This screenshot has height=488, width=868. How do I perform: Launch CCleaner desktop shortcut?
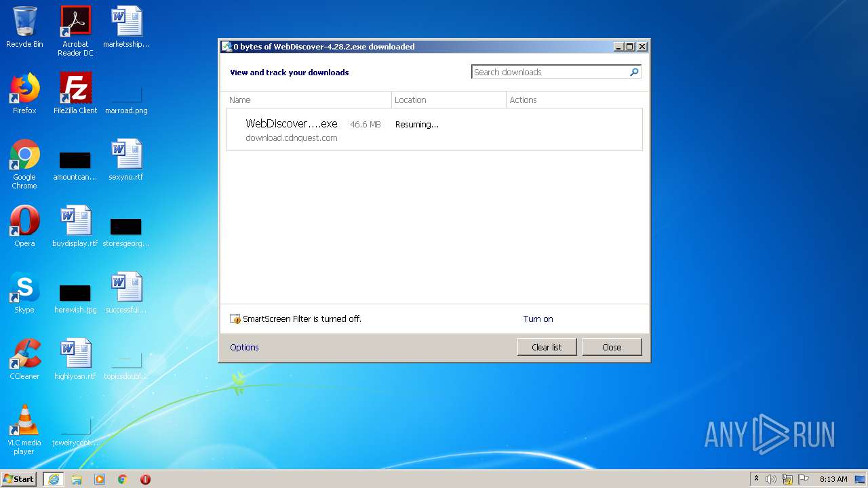24,359
